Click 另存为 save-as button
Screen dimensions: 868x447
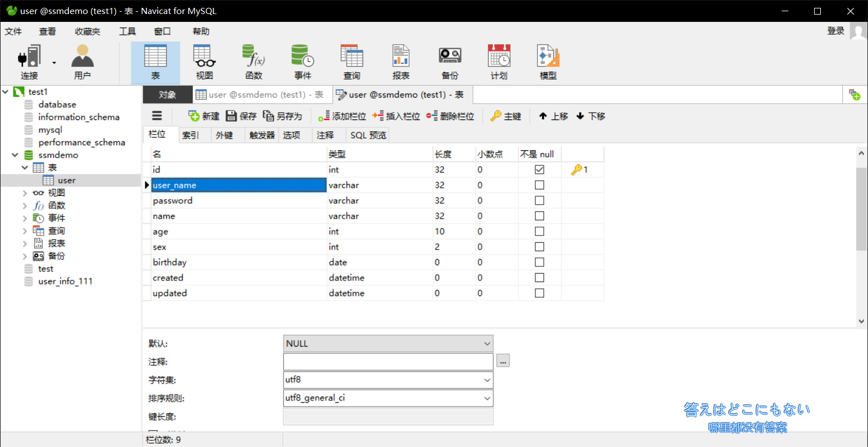click(282, 116)
